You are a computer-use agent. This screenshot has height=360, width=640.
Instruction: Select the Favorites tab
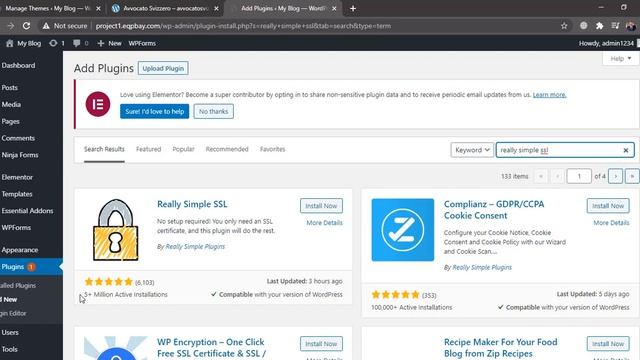[x=273, y=149]
